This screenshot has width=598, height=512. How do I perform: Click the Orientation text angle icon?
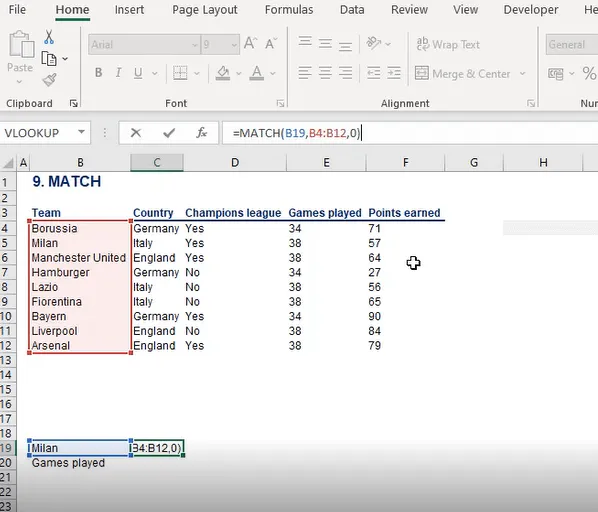pyautogui.click(x=374, y=43)
